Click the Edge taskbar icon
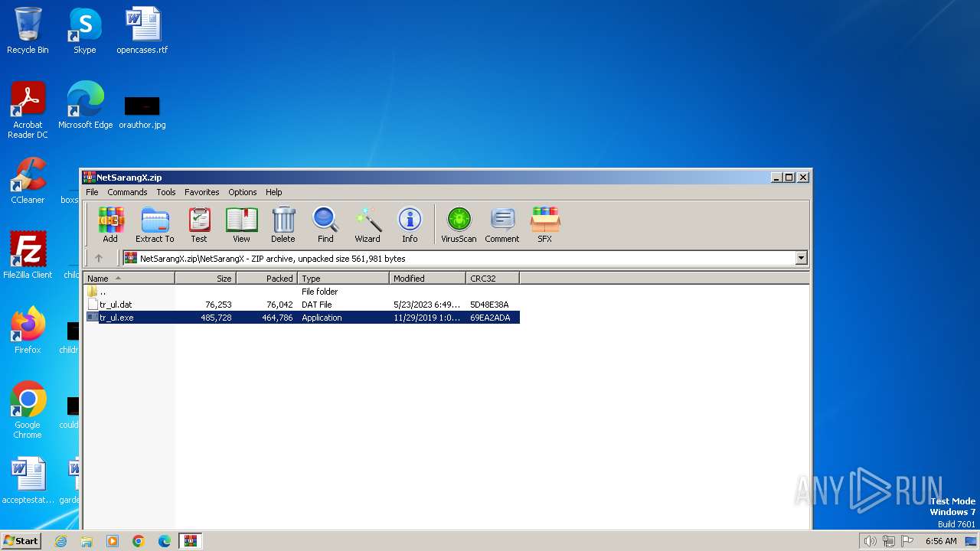 pyautogui.click(x=165, y=541)
